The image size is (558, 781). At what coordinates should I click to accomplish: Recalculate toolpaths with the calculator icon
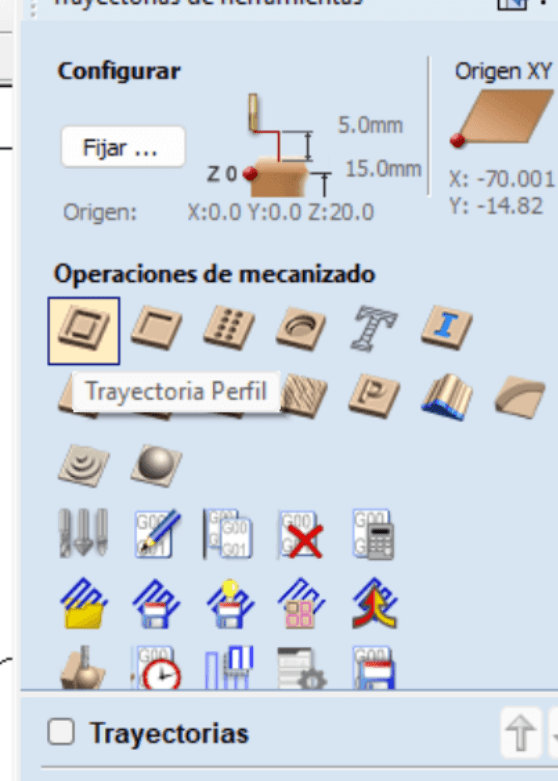click(x=374, y=534)
